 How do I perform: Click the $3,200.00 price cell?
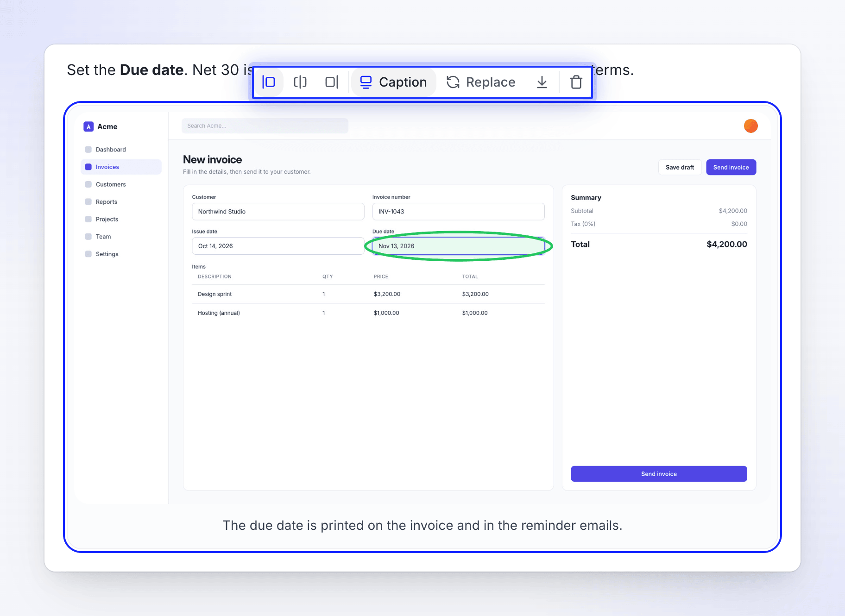387,294
